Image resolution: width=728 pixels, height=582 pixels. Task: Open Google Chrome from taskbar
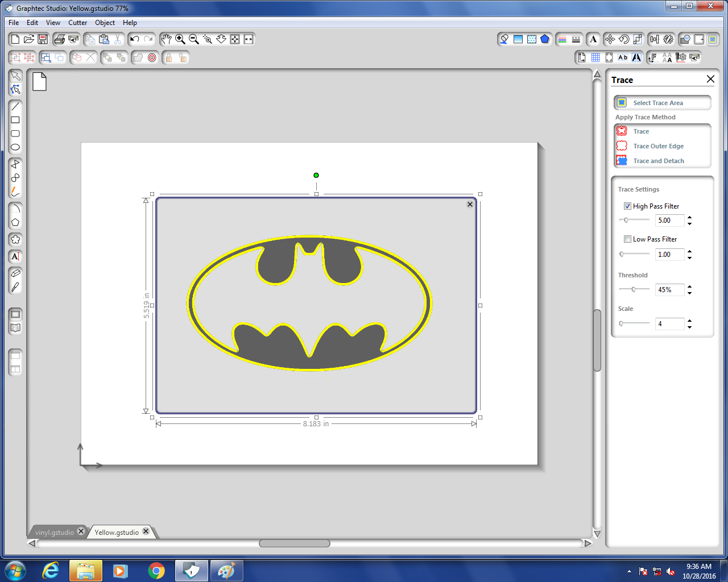pyautogui.click(x=156, y=571)
